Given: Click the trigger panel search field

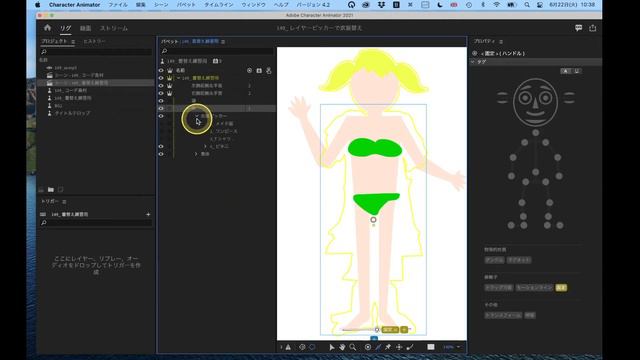Looking at the screenshot, I should point(96,223).
